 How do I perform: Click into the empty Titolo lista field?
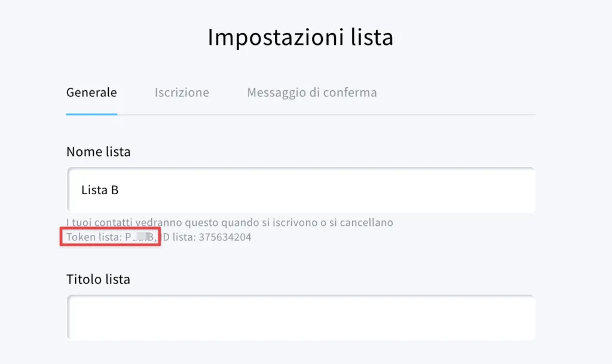coord(301,317)
